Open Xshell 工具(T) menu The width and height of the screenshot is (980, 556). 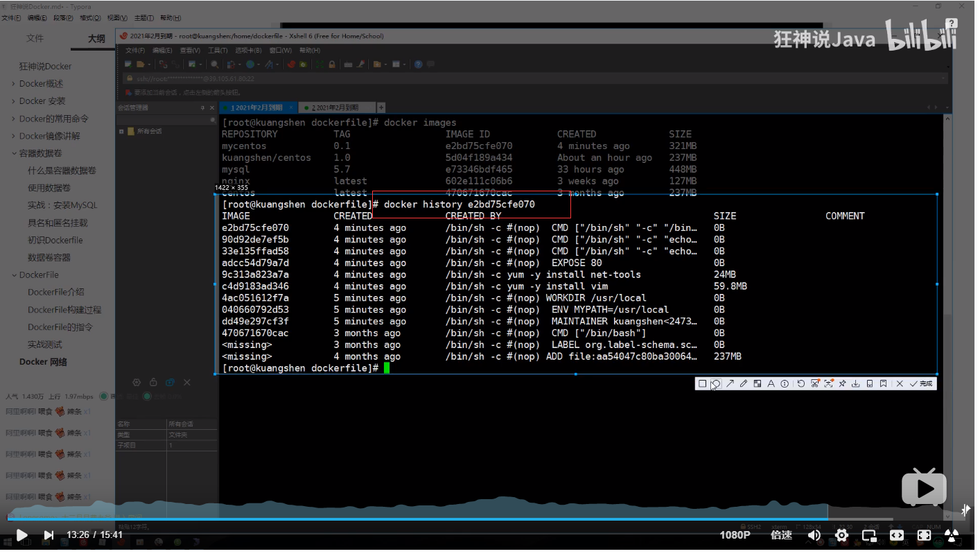[218, 51]
